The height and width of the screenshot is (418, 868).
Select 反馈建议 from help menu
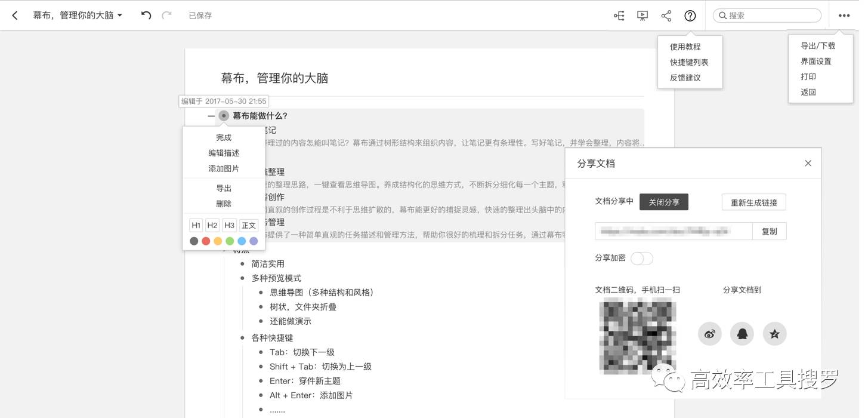click(685, 78)
